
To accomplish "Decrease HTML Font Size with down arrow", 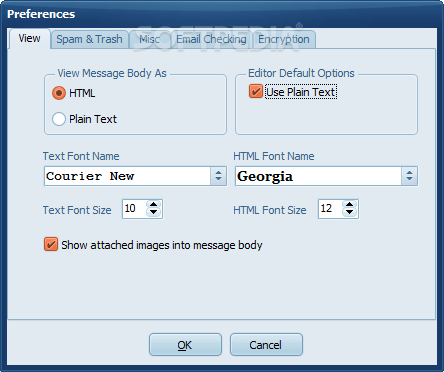I will [349, 213].
